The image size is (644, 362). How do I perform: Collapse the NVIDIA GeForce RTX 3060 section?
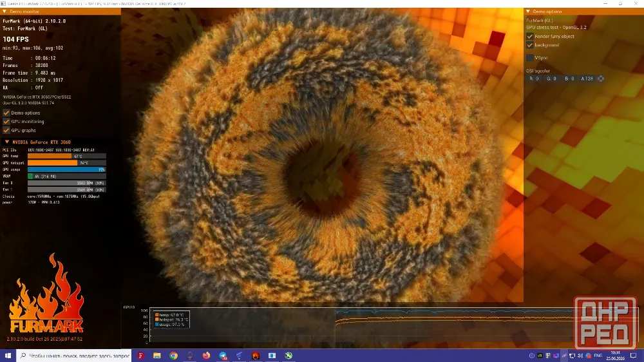pos(7,142)
